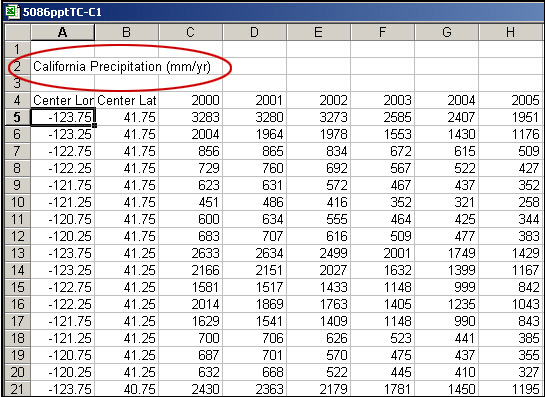
Task: Click cell containing 760
Action: pos(254,168)
